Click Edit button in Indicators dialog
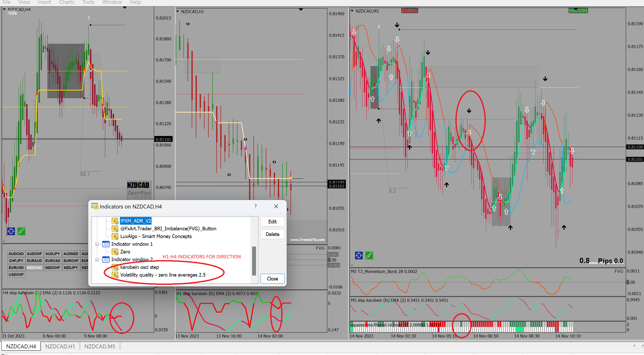This screenshot has height=355, width=644. point(272,222)
